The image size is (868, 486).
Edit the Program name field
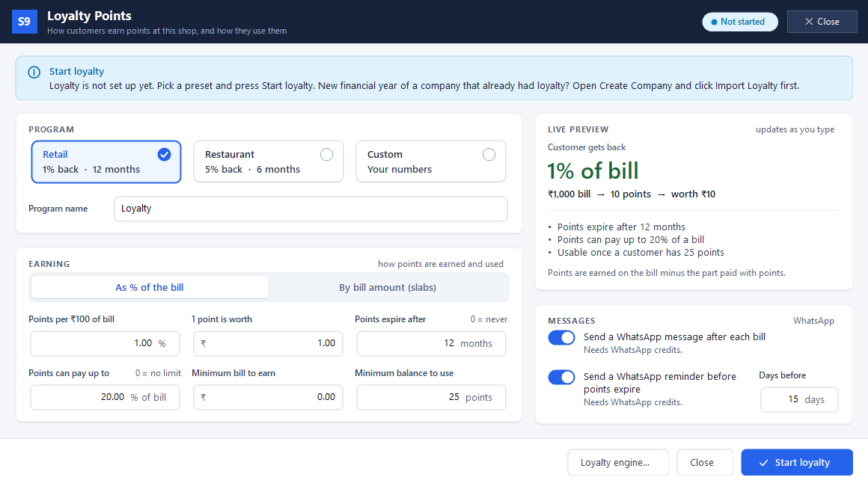click(311, 209)
